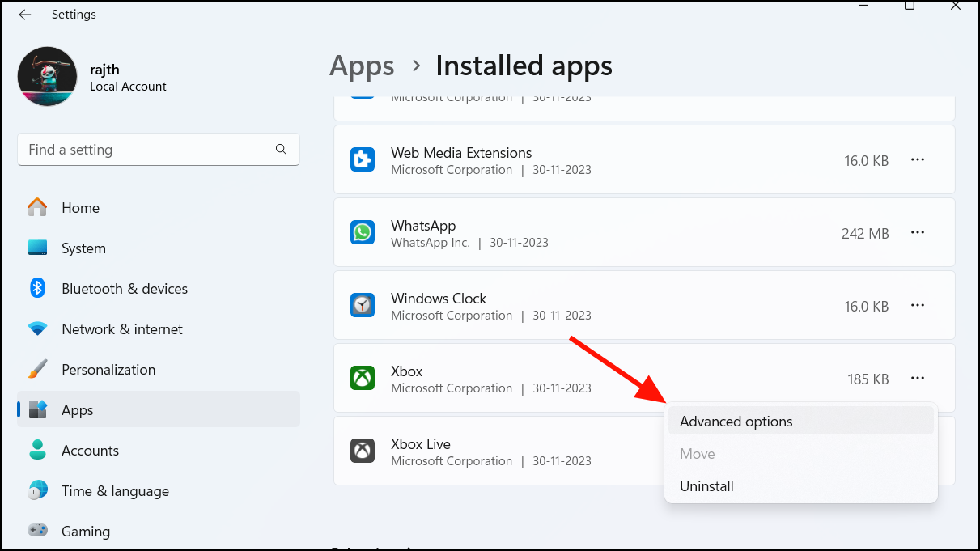Click the Xbox Live app icon
The width and height of the screenshot is (980, 551).
point(363,451)
